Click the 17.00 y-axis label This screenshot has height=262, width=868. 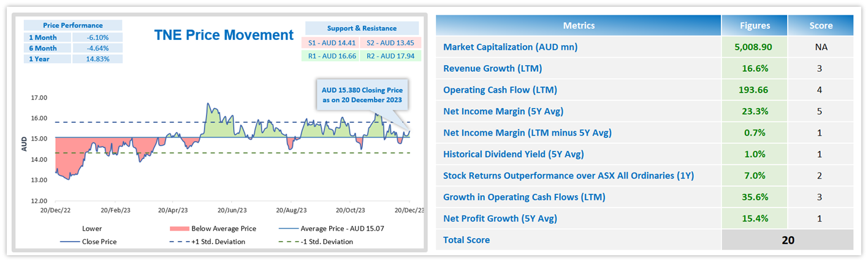39,98
